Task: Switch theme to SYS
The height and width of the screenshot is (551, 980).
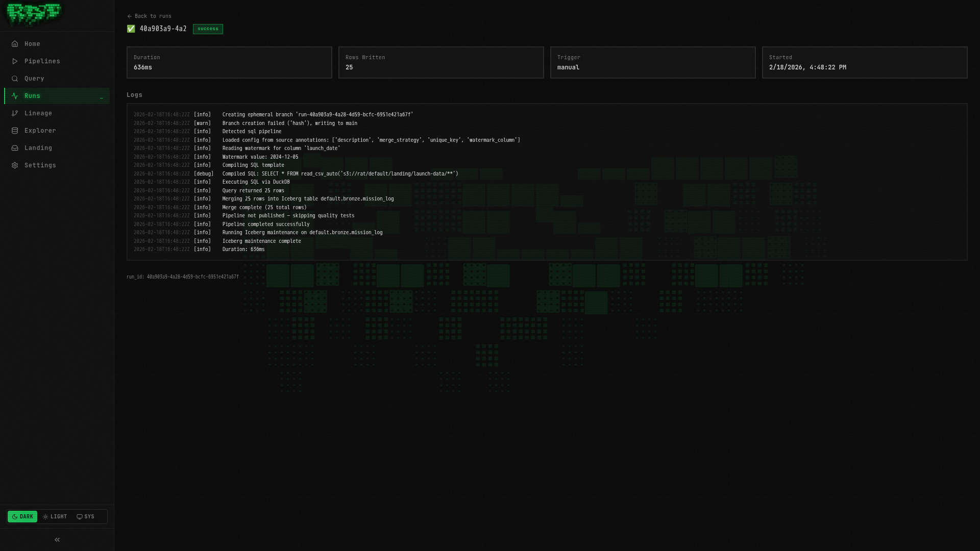Action: click(86, 516)
